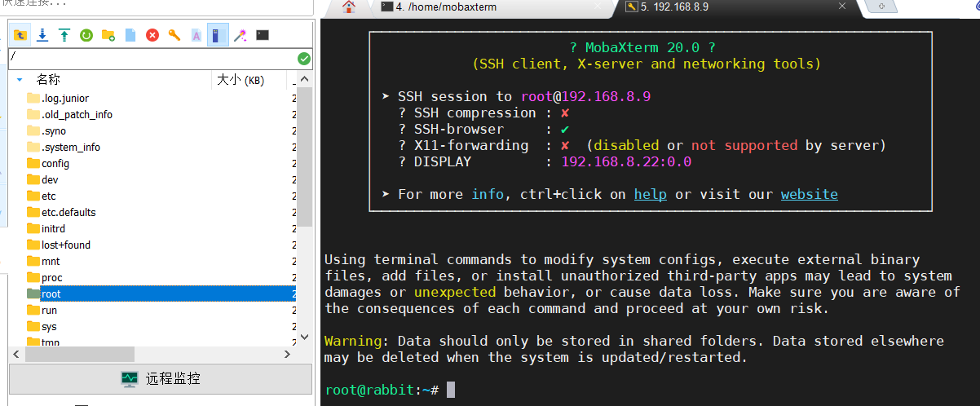980x406 pixels.
Task: Click the 名称 column sort arrow
Action: tap(20, 80)
